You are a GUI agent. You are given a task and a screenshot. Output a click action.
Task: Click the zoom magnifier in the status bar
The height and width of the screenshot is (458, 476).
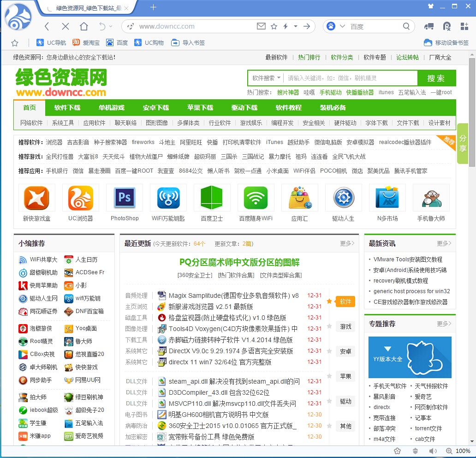pyautogui.click(x=449, y=451)
